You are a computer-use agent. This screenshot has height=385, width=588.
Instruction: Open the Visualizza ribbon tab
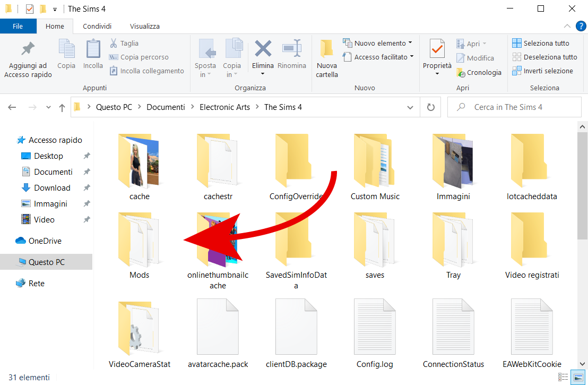click(x=144, y=26)
